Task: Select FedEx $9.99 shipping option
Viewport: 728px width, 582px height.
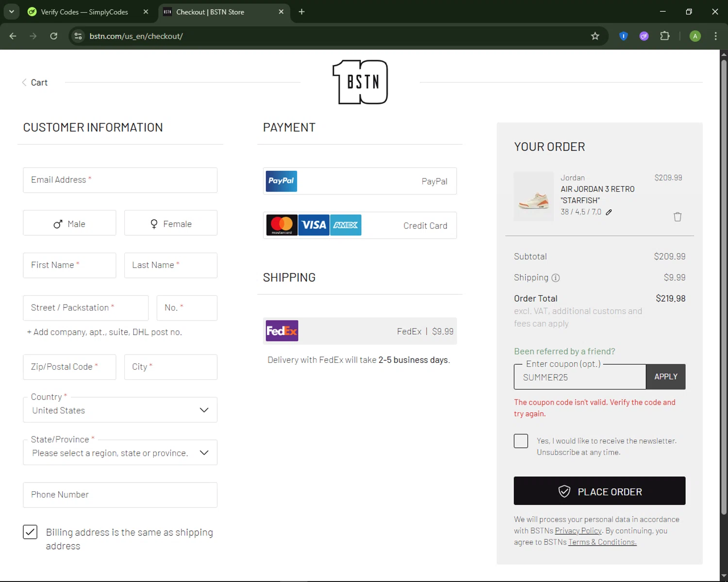Action: (x=360, y=331)
